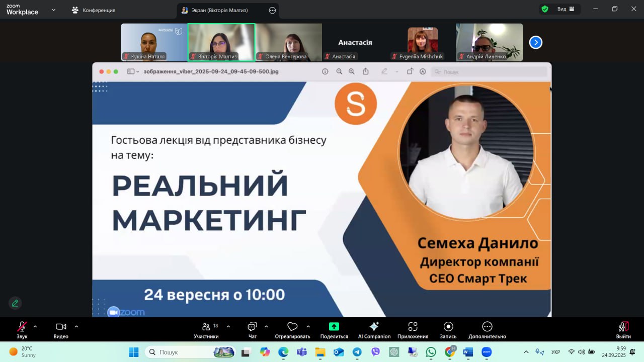
Task: Select Кукіна Наталя video thumbnail
Action: 154,42
